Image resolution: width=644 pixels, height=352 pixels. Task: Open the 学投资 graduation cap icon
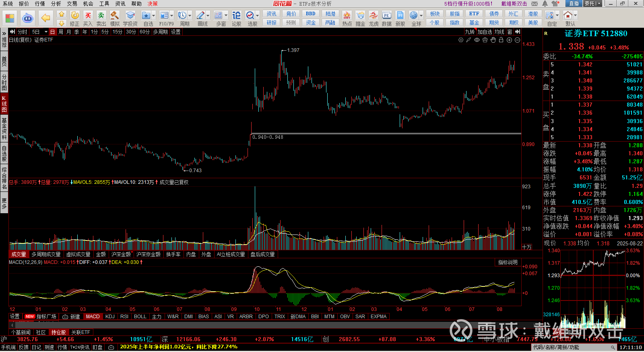pyautogui.click(x=130, y=15)
